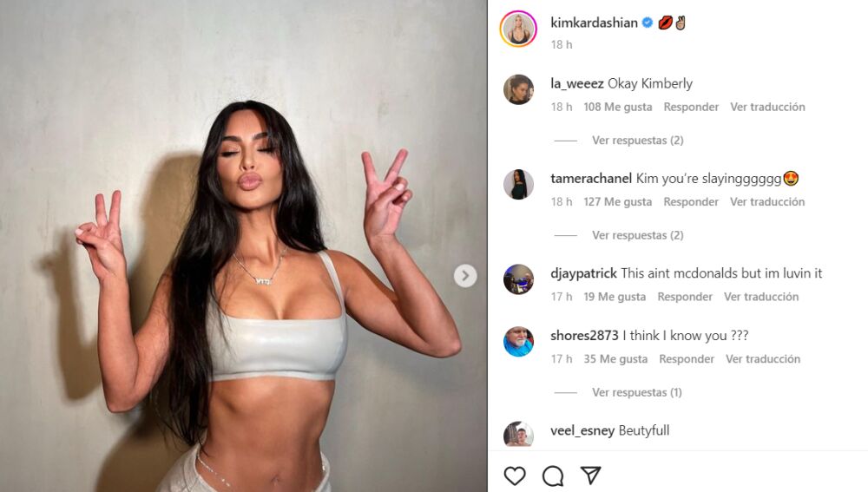Image resolution: width=868 pixels, height=492 pixels.
Task: Click the main post photo
Action: coord(244,246)
